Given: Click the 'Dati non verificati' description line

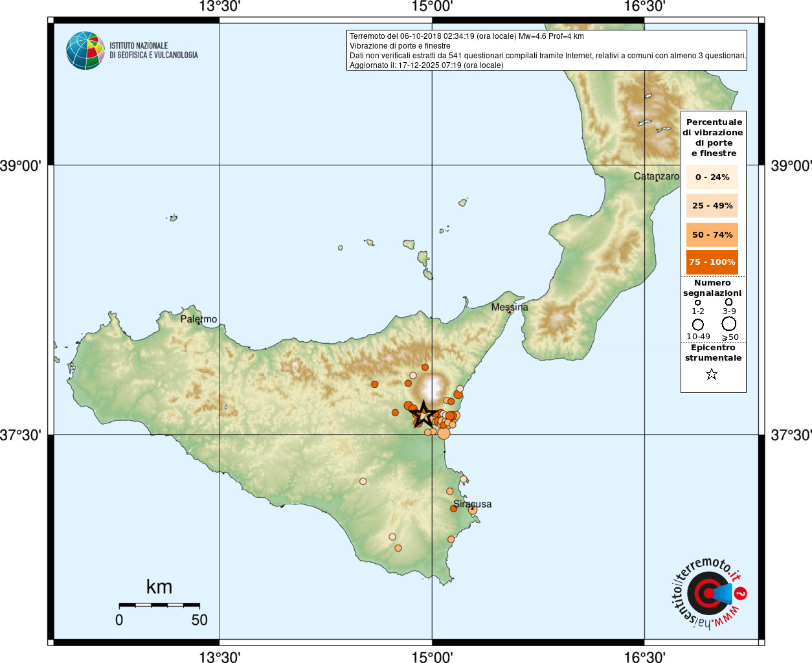Looking at the screenshot, I should (x=548, y=56).
